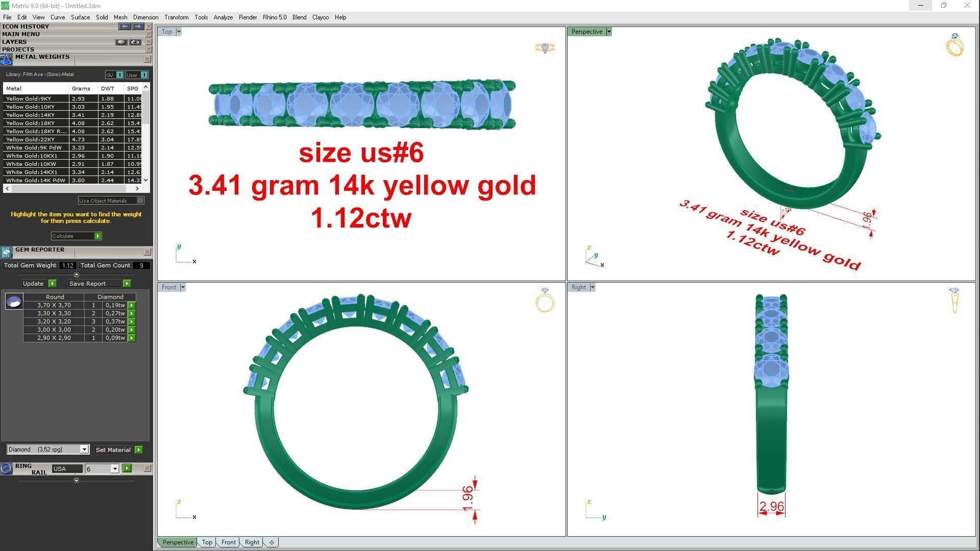Open the Front viewport dropdown arrow
The image size is (980, 551).
tap(182, 287)
